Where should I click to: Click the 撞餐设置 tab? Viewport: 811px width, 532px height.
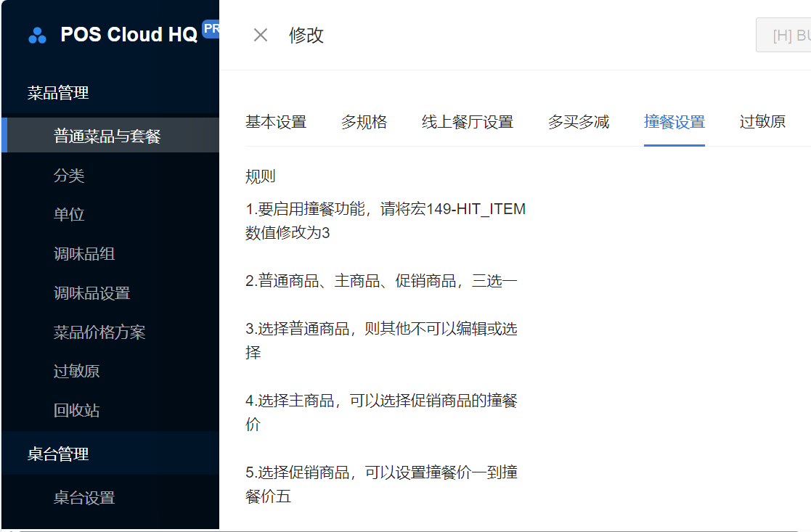tap(674, 122)
